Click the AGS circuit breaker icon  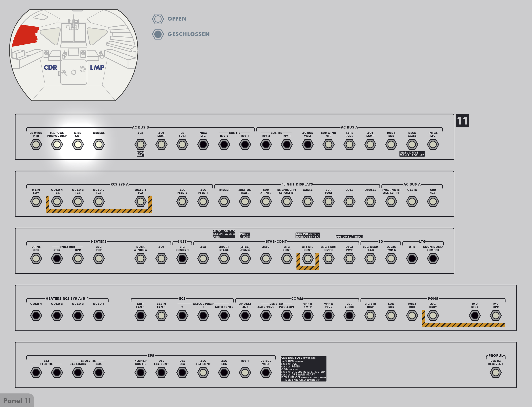pos(140,145)
